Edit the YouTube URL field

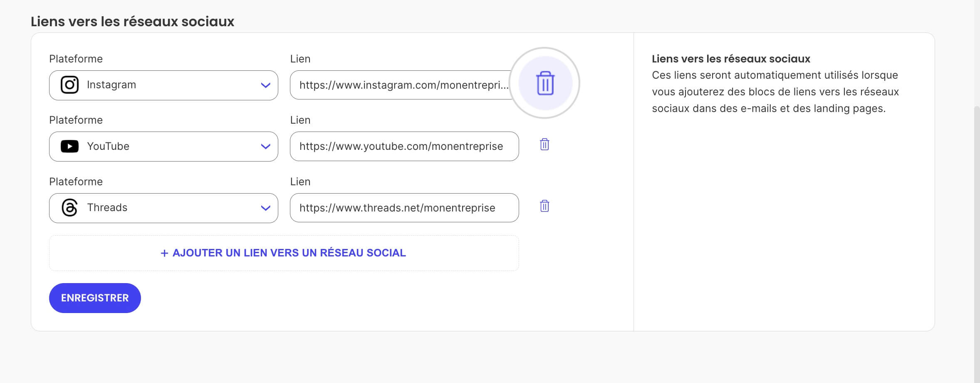click(404, 147)
